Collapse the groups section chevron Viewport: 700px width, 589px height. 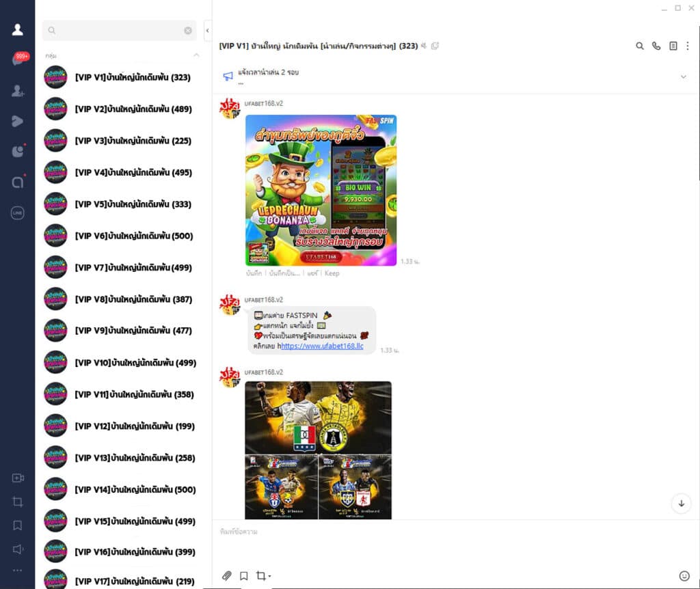(x=196, y=55)
